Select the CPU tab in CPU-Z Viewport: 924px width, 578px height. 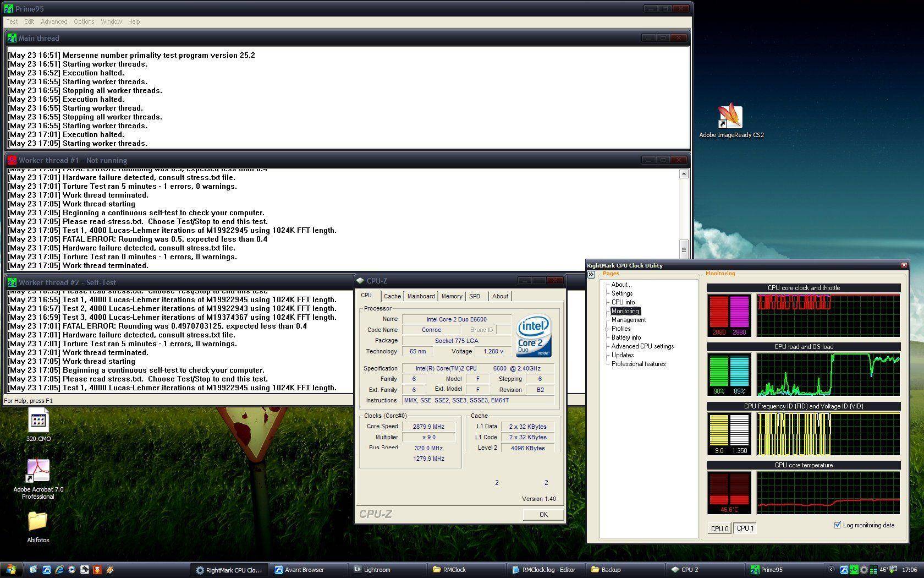(367, 296)
